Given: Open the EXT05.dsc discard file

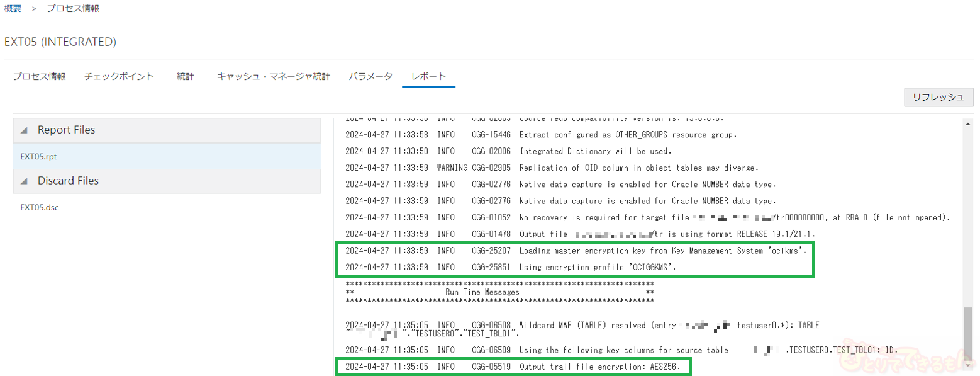Looking at the screenshot, I should (40, 207).
